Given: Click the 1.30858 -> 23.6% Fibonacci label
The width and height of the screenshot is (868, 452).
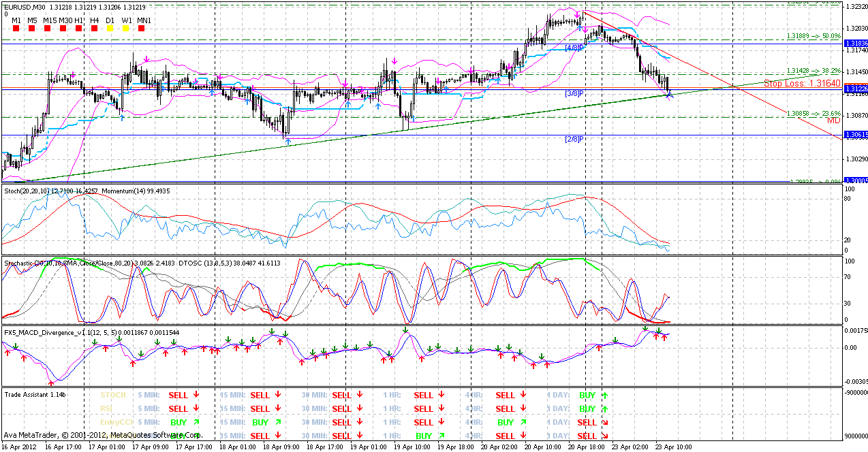Looking at the screenshot, I should tap(813, 114).
